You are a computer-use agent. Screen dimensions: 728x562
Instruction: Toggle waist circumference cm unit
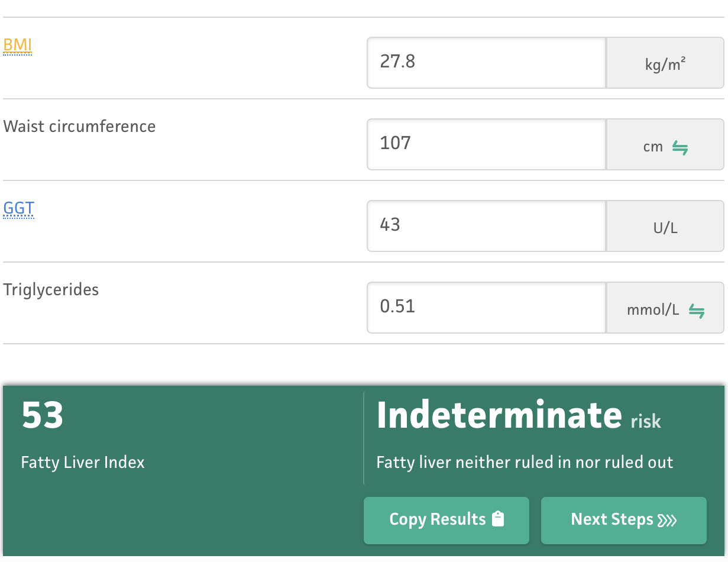[665, 145]
